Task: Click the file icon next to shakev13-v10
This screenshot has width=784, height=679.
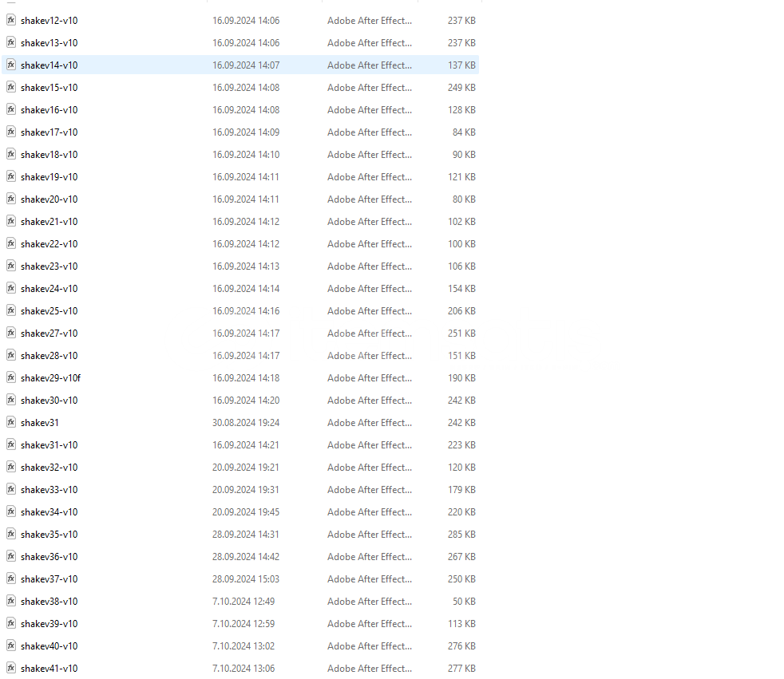Action: (11, 42)
